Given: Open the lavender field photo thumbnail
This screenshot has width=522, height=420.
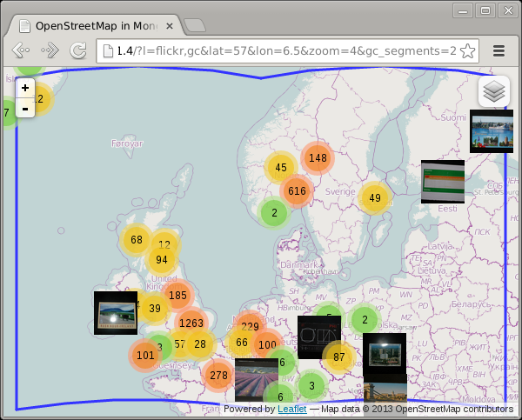Looking at the screenshot, I should pyautogui.click(x=257, y=379).
